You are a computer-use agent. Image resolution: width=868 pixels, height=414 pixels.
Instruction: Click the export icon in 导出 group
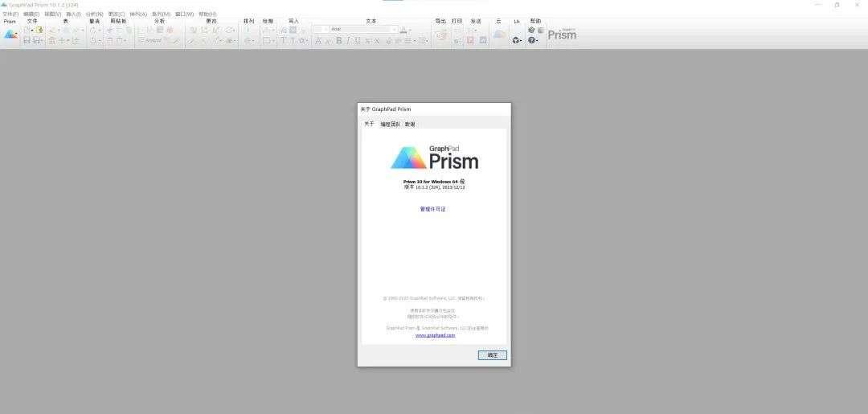pyautogui.click(x=440, y=35)
